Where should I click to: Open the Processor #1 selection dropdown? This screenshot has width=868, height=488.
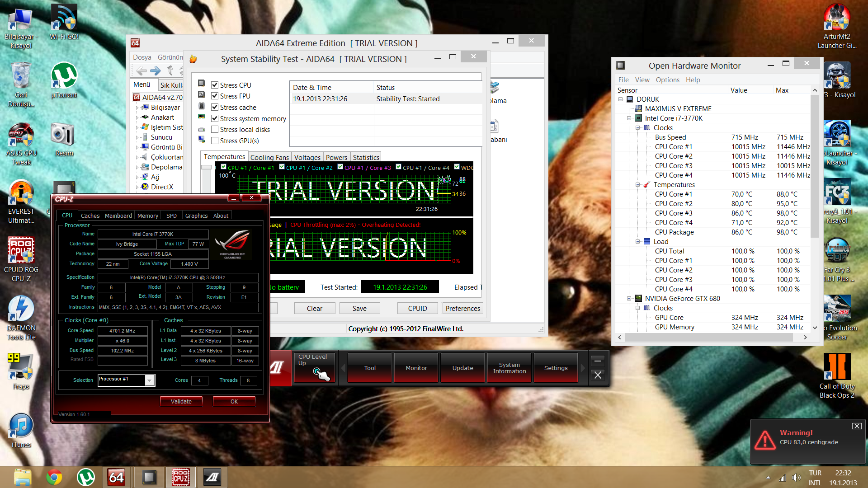[x=150, y=380]
